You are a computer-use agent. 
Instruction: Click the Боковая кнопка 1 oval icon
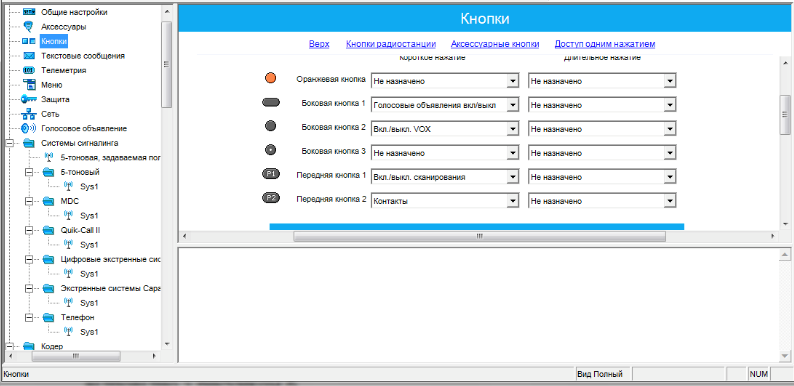point(271,102)
